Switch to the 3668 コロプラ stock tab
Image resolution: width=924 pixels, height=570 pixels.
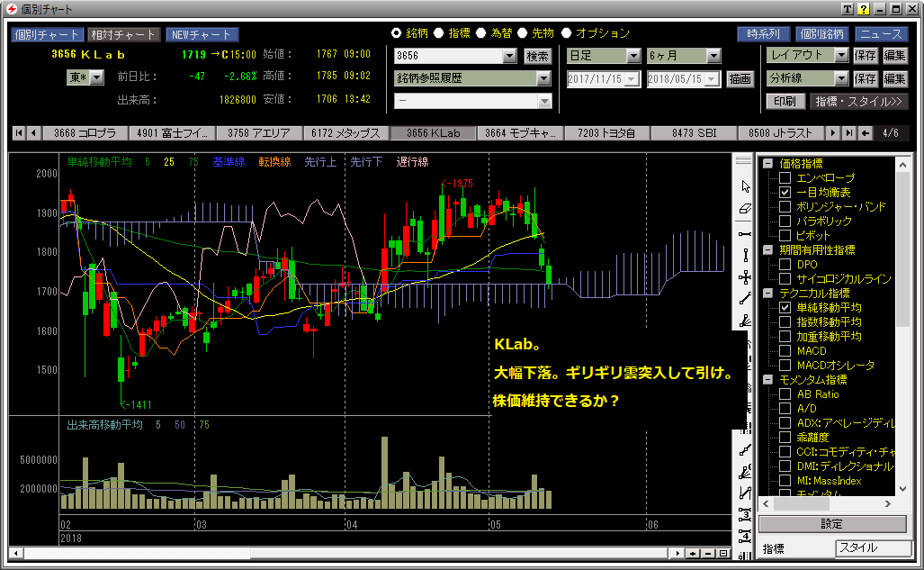[84, 133]
